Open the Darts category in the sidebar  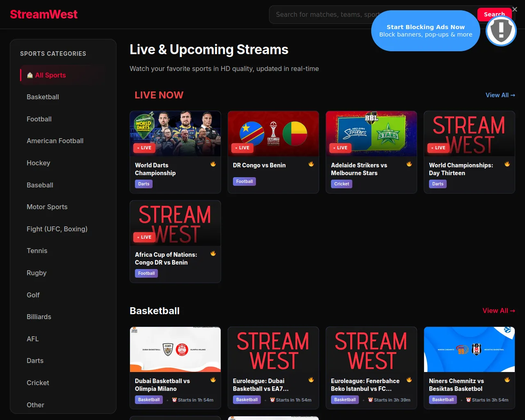click(63, 361)
